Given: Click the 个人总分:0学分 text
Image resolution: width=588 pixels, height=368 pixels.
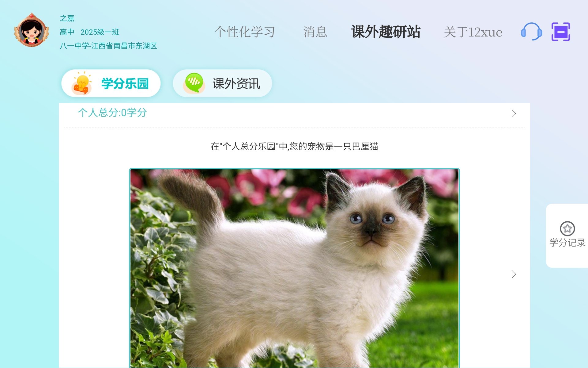Looking at the screenshot, I should 112,113.
